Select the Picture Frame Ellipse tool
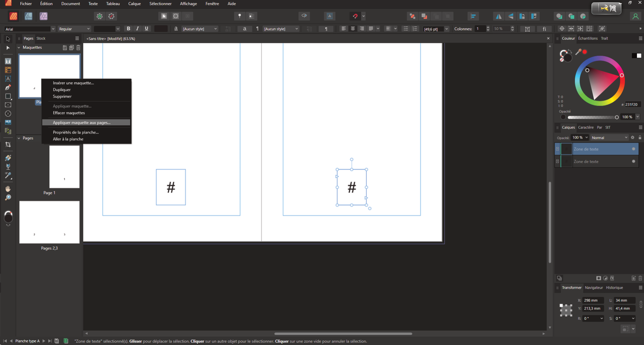644x345 pixels. point(8,114)
